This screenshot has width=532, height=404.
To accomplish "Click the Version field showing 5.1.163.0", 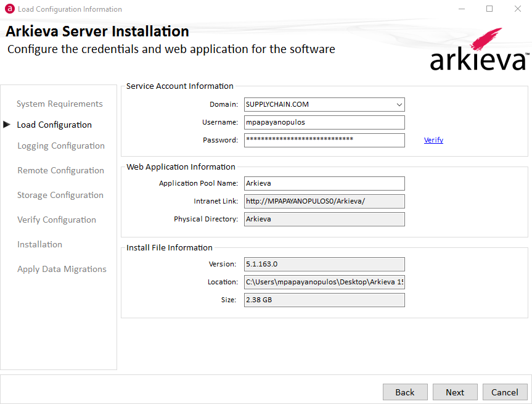I will pyautogui.click(x=324, y=264).
